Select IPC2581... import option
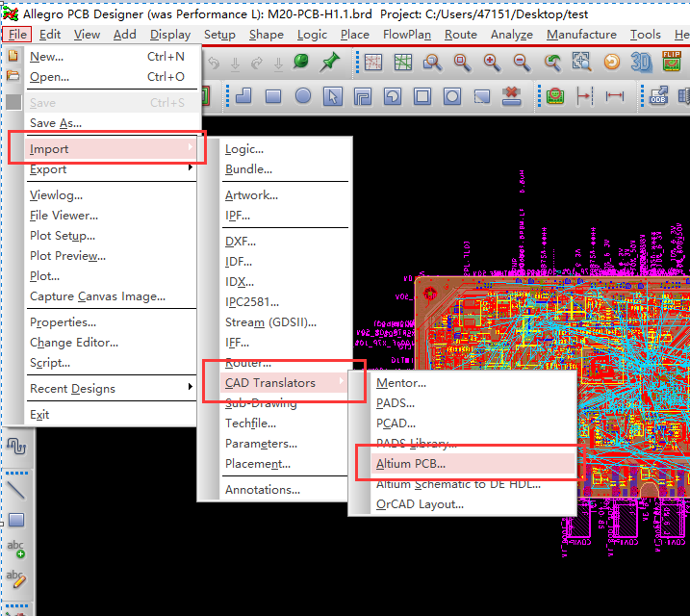 point(284,302)
